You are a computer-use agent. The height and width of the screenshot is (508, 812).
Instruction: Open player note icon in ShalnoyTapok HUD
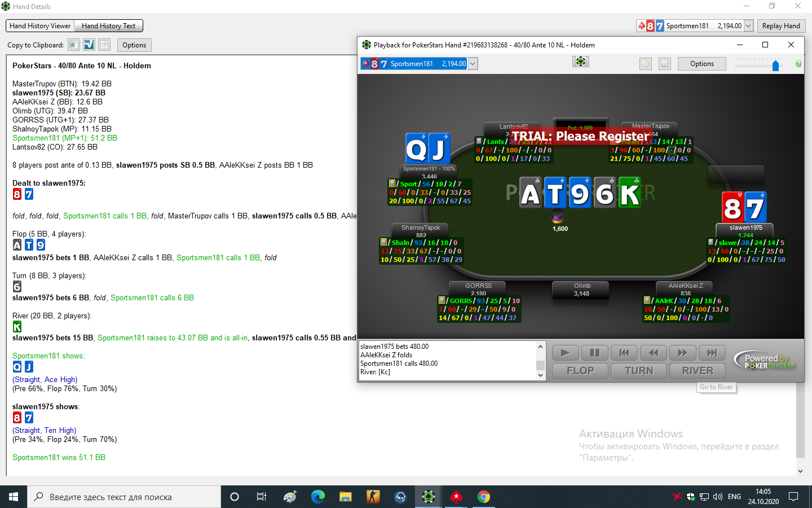pos(383,242)
